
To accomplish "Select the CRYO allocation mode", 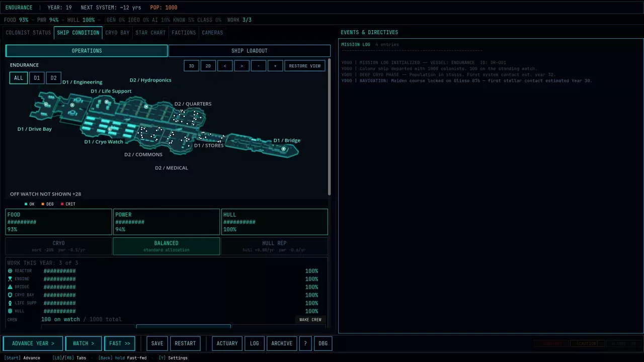I will coord(59,246).
